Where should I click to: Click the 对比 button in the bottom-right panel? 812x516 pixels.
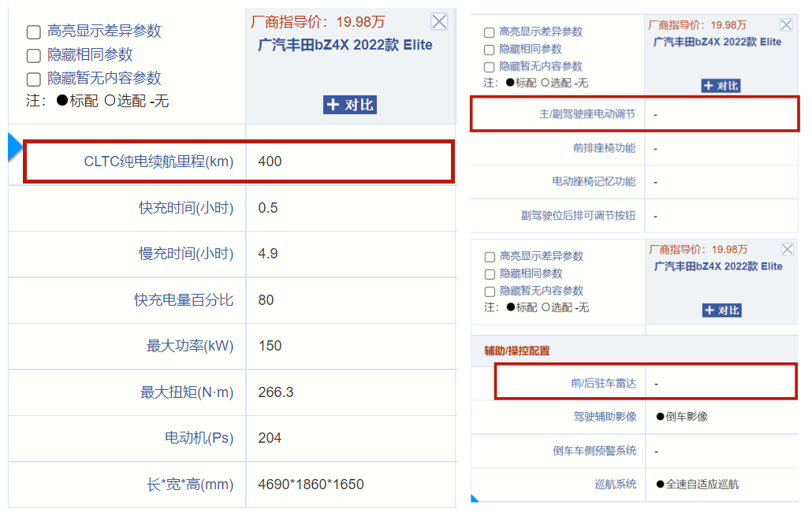point(722,310)
